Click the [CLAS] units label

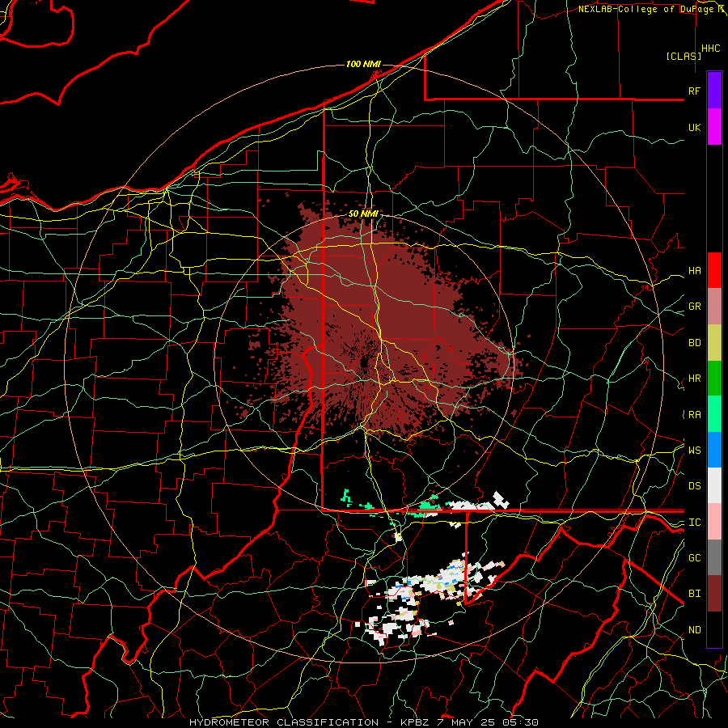684,56
